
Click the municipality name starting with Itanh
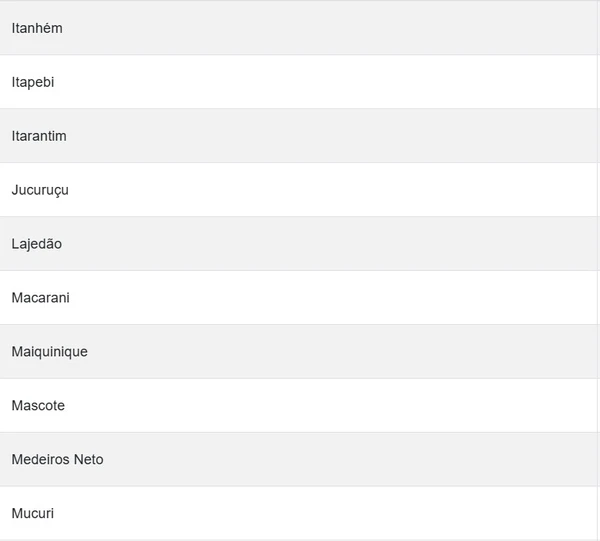click(x=37, y=28)
